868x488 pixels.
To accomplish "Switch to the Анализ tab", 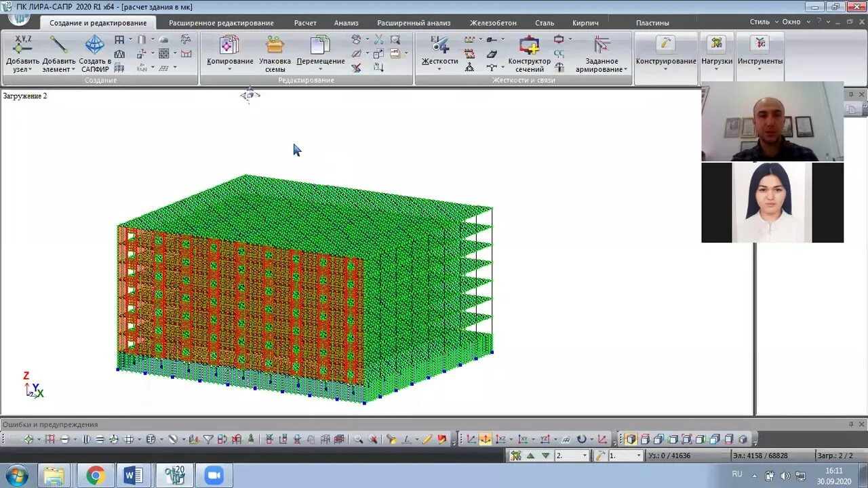I will pos(346,23).
